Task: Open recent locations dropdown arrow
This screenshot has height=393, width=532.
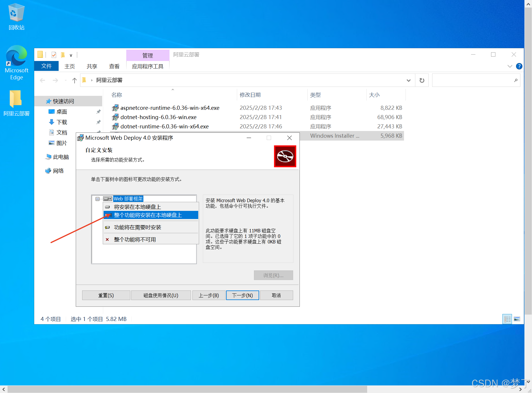Action: coord(66,80)
